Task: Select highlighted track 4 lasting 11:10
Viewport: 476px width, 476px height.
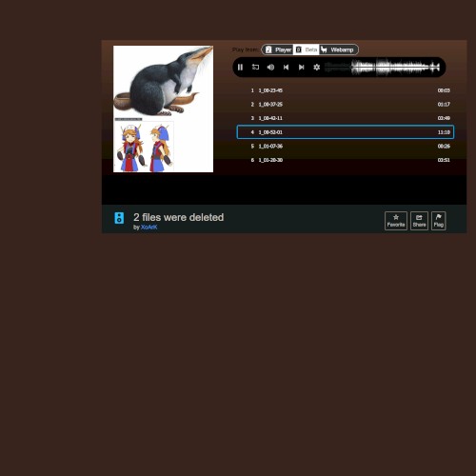Action: [346, 132]
